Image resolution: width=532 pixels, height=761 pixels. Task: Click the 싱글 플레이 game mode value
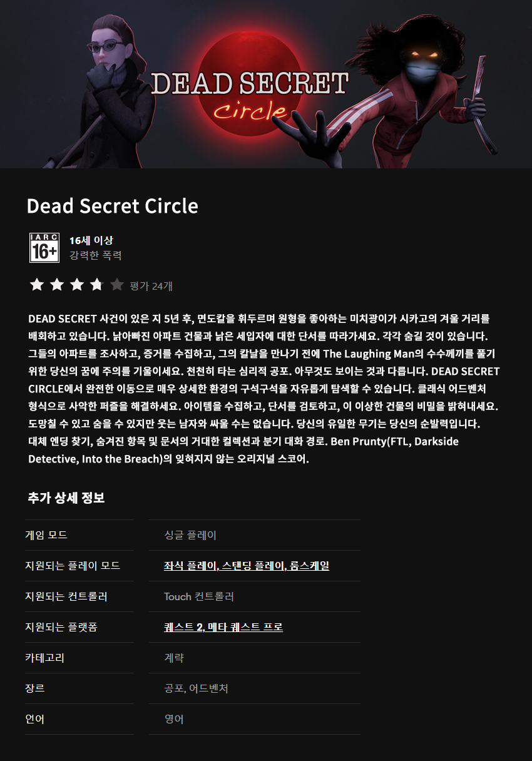190,535
